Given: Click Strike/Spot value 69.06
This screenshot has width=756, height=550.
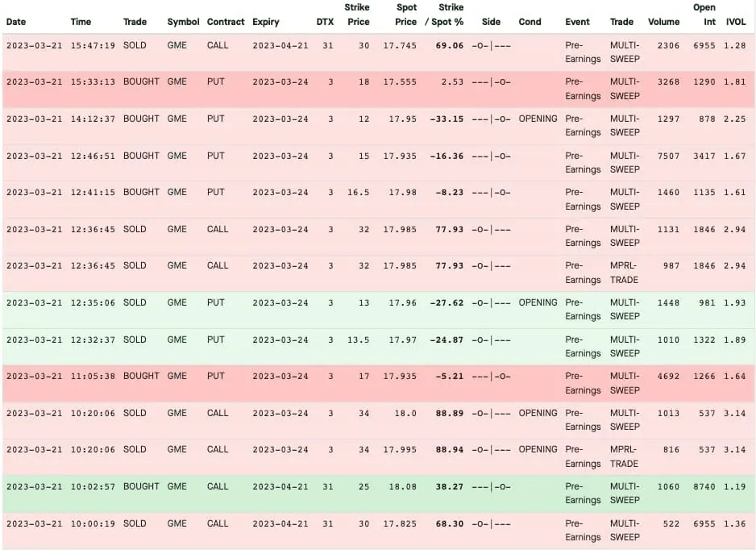Looking at the screenshot, I should (450, 45).
